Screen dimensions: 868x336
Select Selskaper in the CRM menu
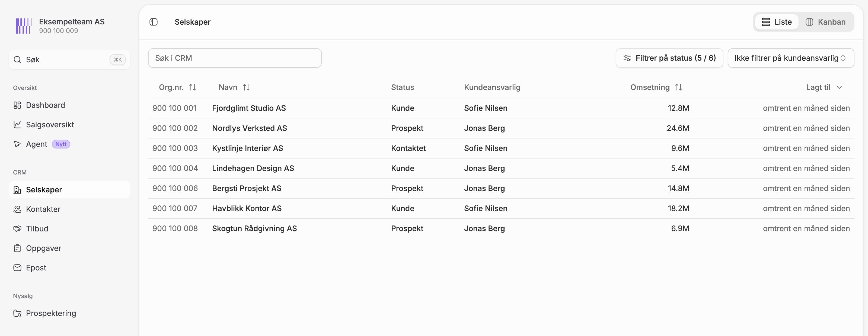[69, 190]
